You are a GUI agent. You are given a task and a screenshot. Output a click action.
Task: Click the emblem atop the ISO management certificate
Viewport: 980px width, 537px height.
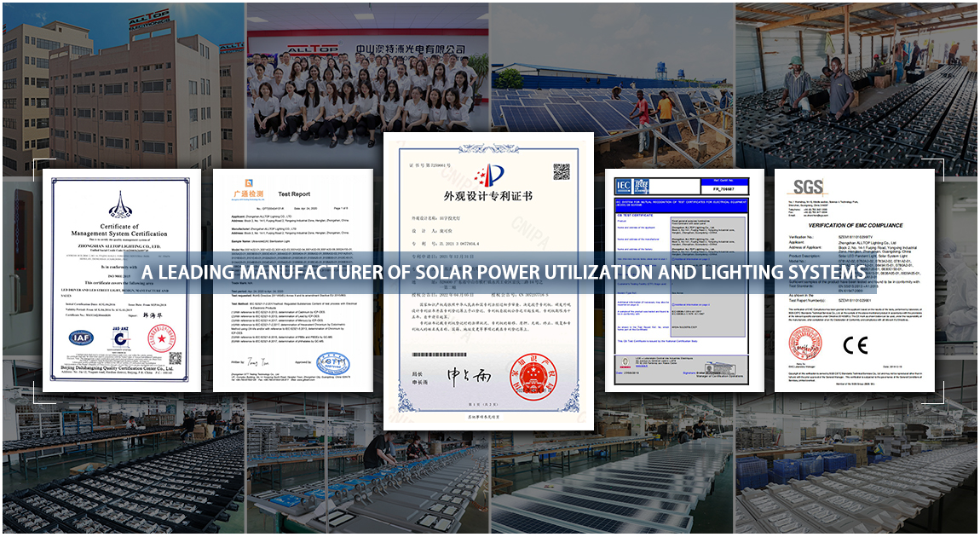coord(120,205)
